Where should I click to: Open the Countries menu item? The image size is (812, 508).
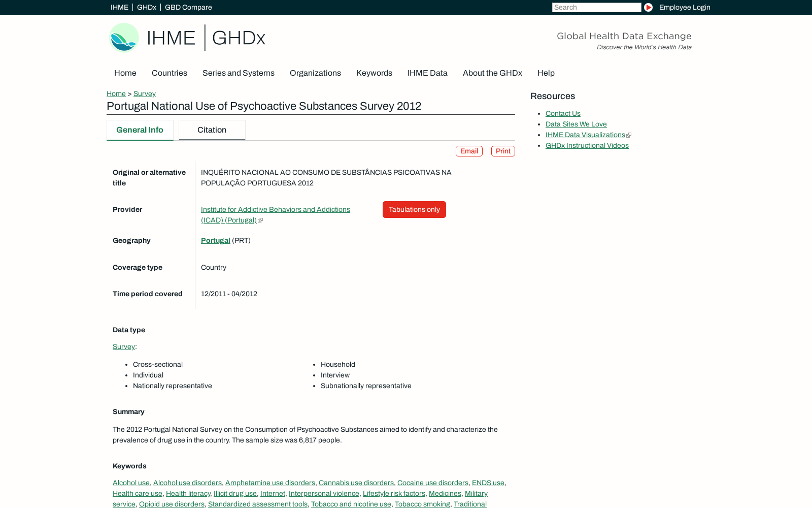tap(170, 73)
